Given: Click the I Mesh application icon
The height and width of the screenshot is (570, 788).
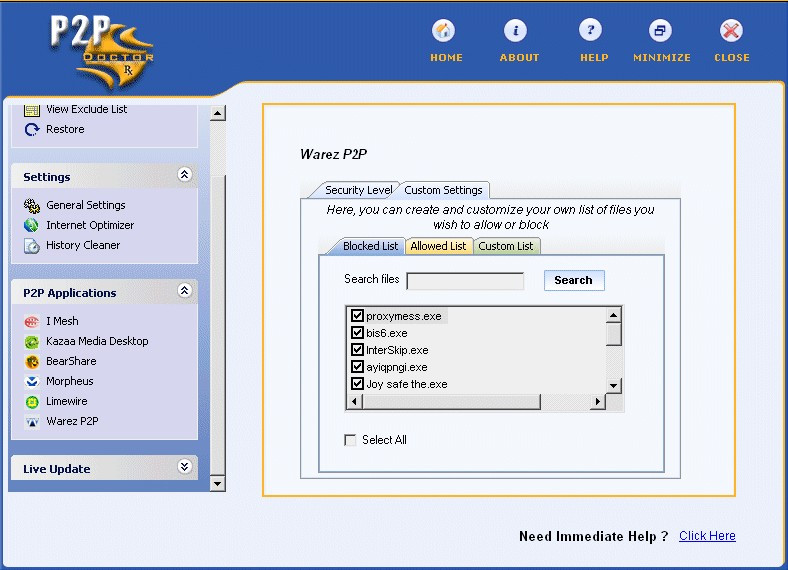Looking at the screenshot, I should (32, 321).
